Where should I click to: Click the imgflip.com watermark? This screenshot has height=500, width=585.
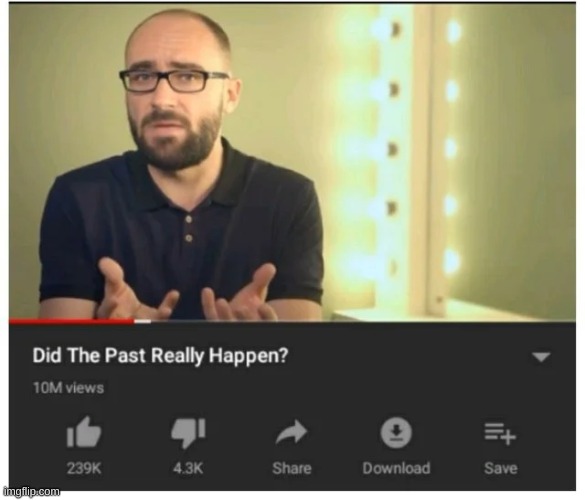click(x=31, y=492)
